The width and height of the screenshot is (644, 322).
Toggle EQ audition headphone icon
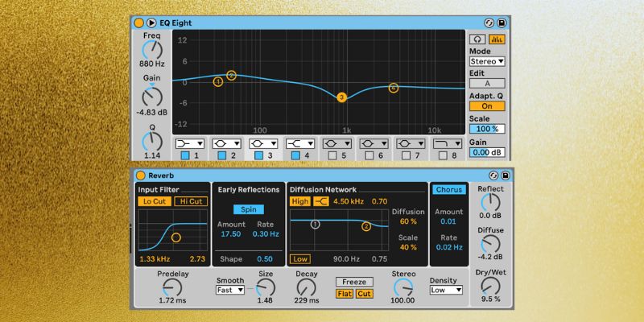pos(477,39)
